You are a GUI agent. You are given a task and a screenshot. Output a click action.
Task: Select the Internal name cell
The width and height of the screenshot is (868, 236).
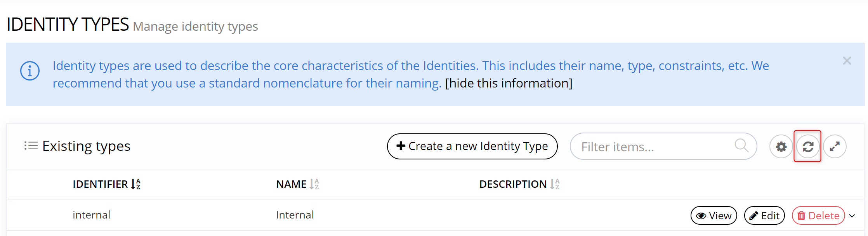pos(295,215)
